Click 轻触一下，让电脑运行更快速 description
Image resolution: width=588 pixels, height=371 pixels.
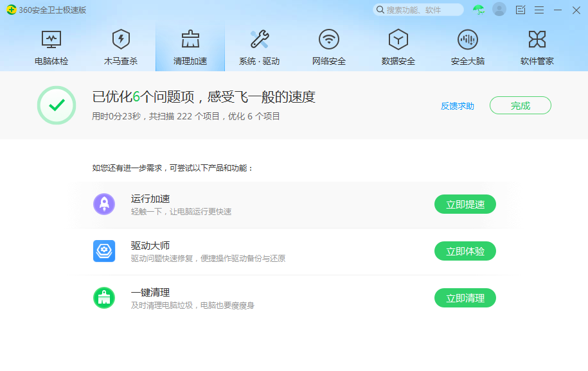click(181, 212)
